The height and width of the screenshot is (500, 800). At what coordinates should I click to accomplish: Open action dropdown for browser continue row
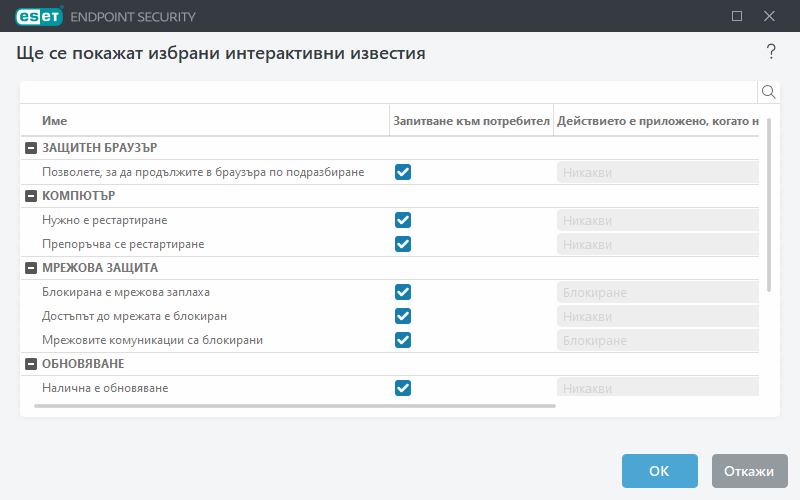click(x=658, y=172)
